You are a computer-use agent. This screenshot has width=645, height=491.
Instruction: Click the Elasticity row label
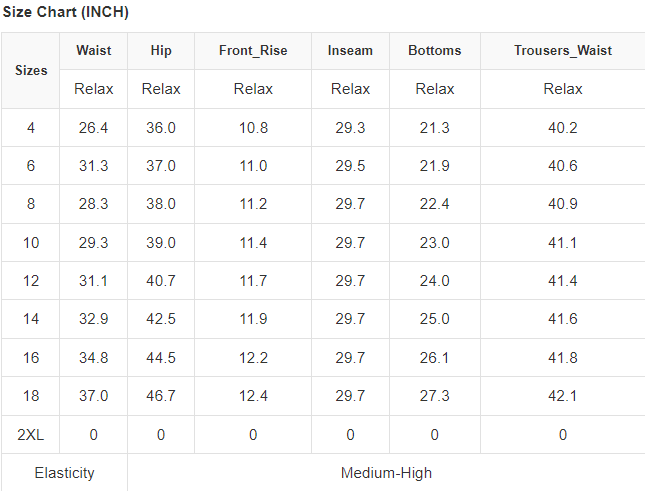pyautogui.click(x=65, y=473)
